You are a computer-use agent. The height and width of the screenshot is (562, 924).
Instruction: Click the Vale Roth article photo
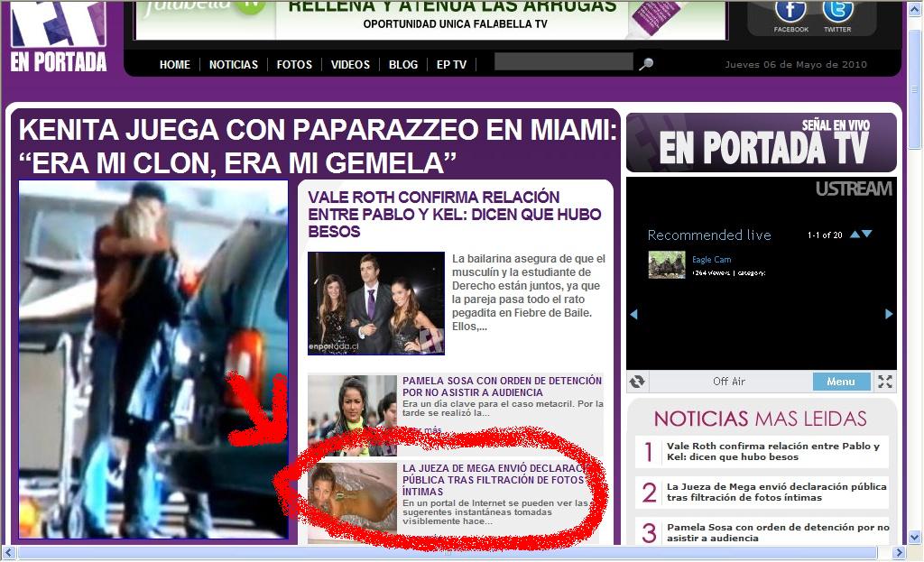tap(376, 303)
